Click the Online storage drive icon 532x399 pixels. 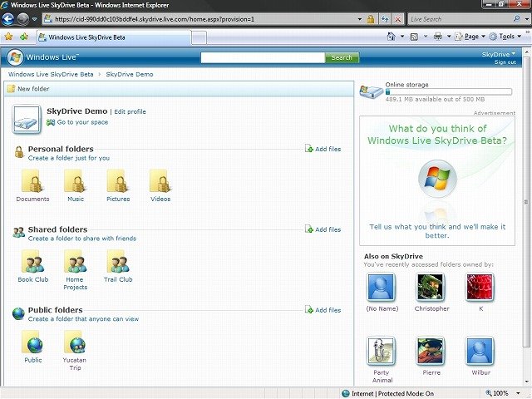[372, 91]
